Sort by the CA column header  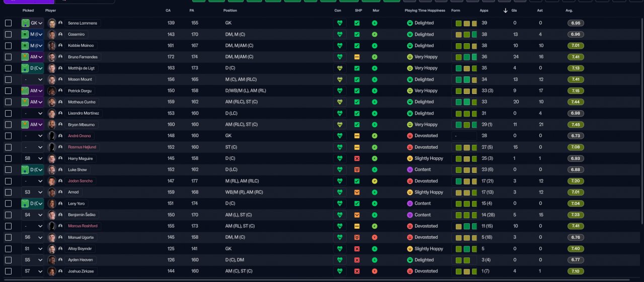click(x=168, y=11)
